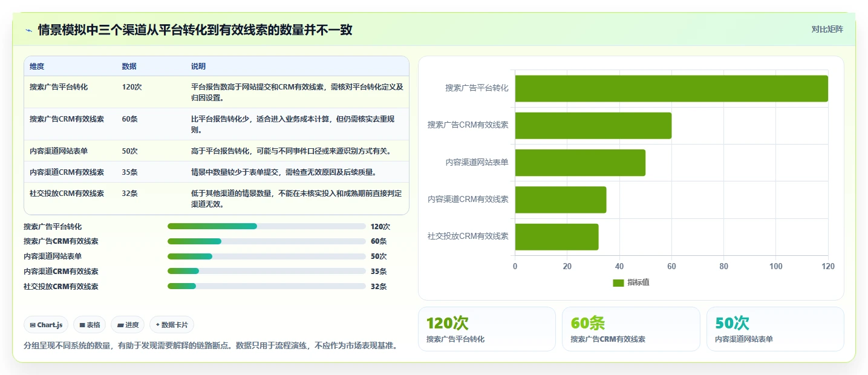Click progress bar for 内容渠道网站表单
Image resolution: width=868 pixels, height=375 pixels.
267,256
